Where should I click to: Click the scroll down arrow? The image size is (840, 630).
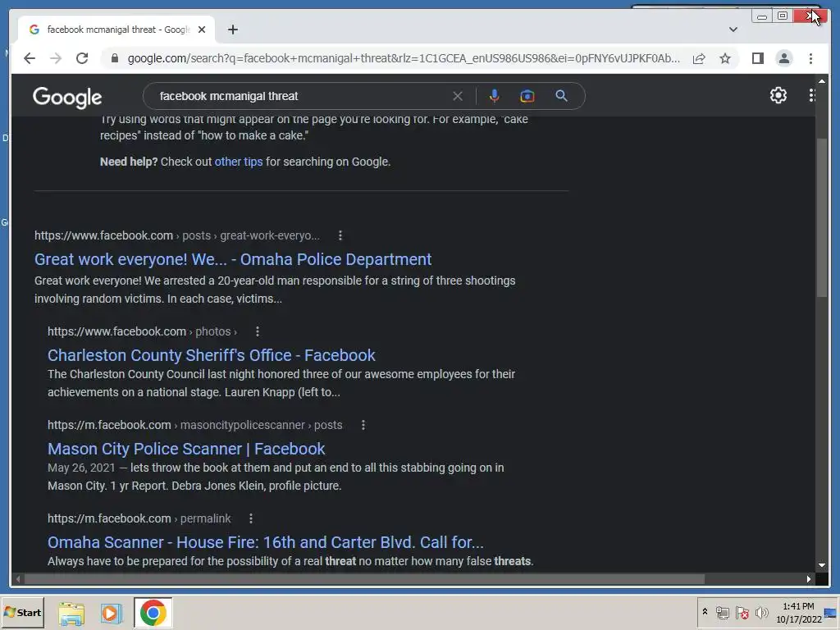coord(822,565)
